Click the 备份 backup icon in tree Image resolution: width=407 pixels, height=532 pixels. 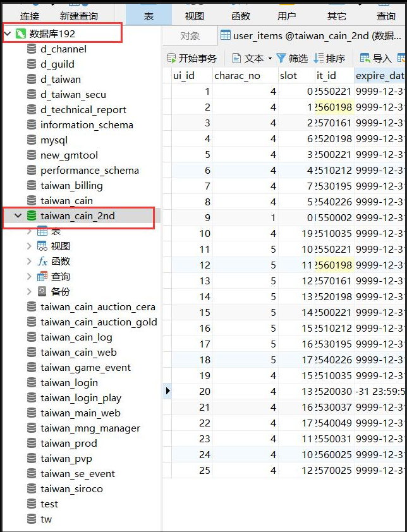(x=42, y=291)
